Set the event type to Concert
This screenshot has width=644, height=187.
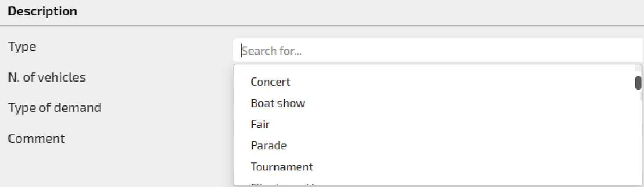click(x=270, y=82)
